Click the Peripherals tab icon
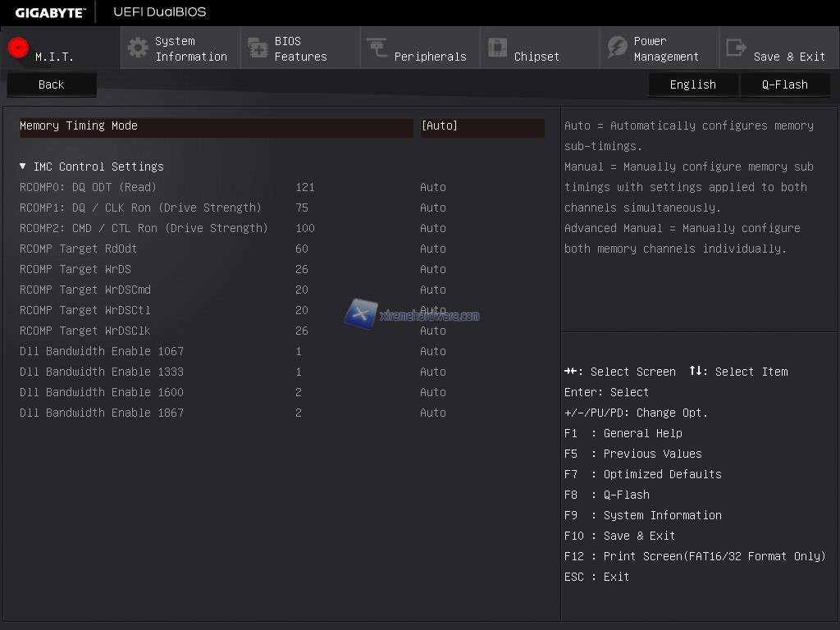Image resolution: width=840 pixels, height=630 pixels. (x=377, y=48)
